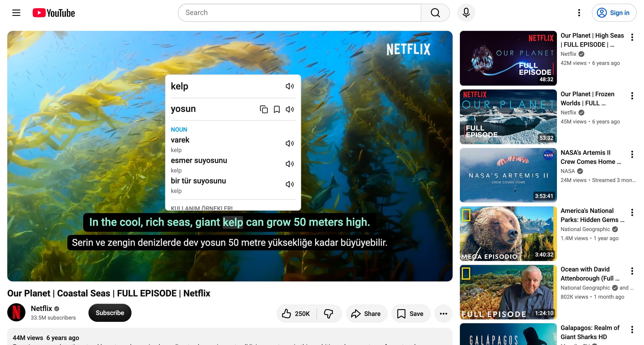644x345 pixels.
Task: Click the video title Our Planet Coastal Seas
Action: tap(109, 293)
